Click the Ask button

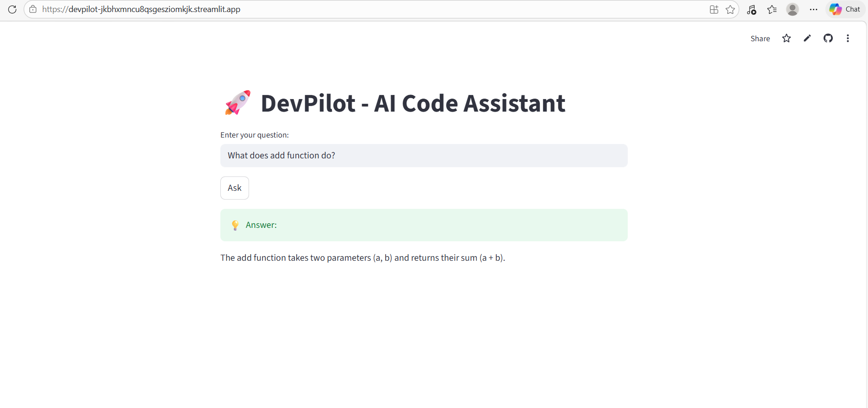tap(235, 188)
